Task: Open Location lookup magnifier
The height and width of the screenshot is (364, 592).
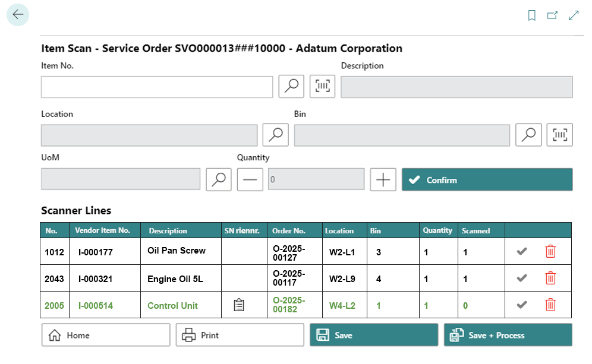Action: pos(276,135)
